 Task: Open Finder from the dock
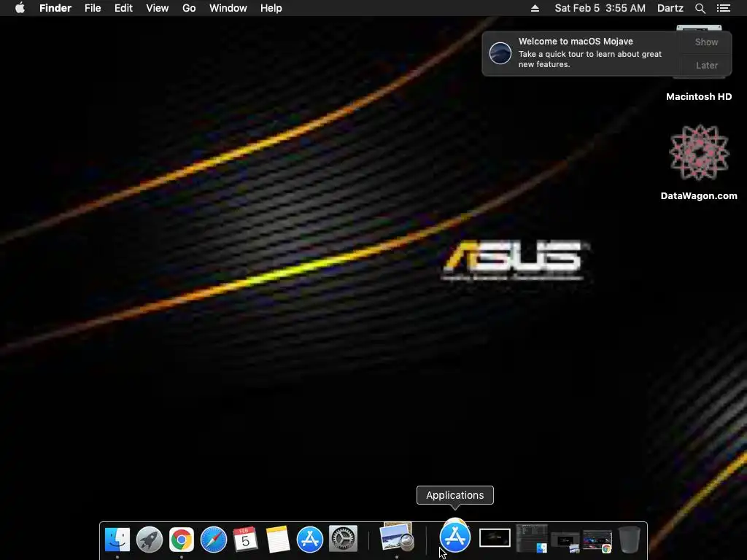(x=117, y=540)
